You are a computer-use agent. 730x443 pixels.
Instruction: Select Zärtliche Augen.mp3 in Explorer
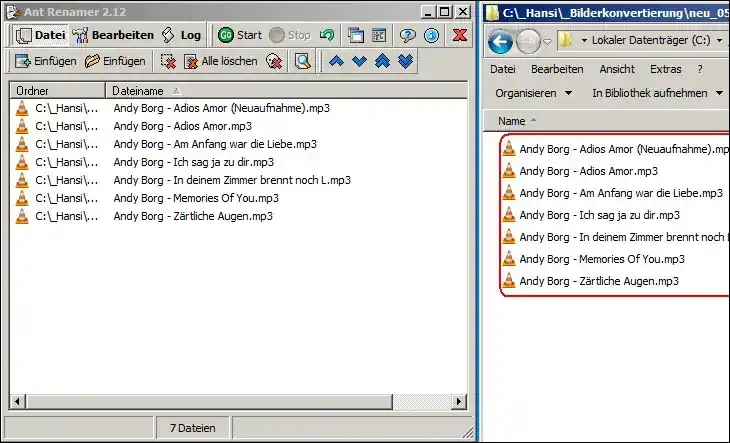pyautogui.click(x=599, y=281)
